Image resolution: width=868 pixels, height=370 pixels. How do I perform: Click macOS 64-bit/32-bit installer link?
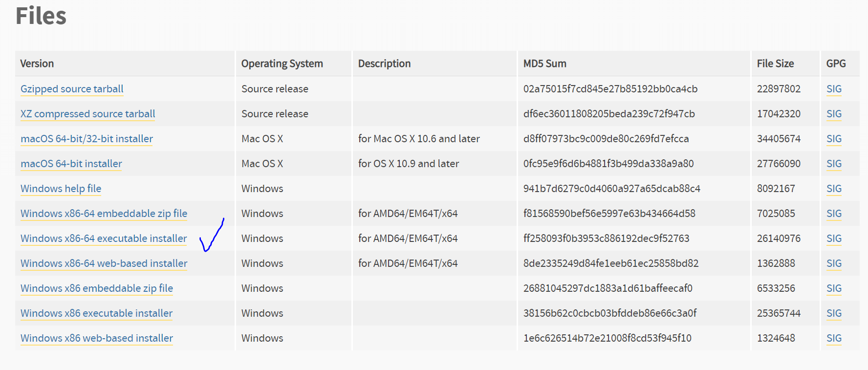pos(87,139)
